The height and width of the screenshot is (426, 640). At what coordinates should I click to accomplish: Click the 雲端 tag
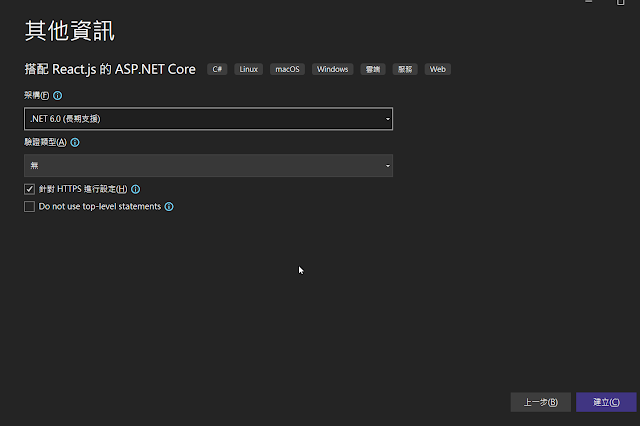coord(373,69)
